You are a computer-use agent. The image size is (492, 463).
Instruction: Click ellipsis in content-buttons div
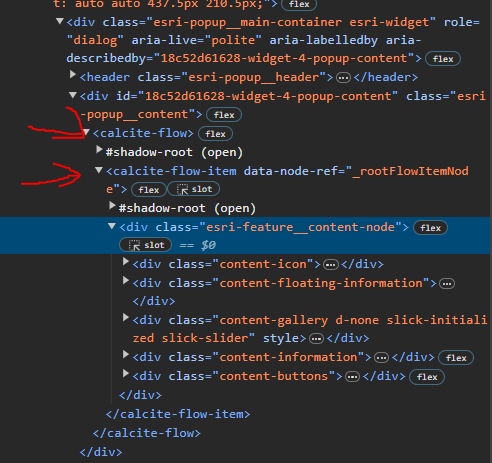352,377
